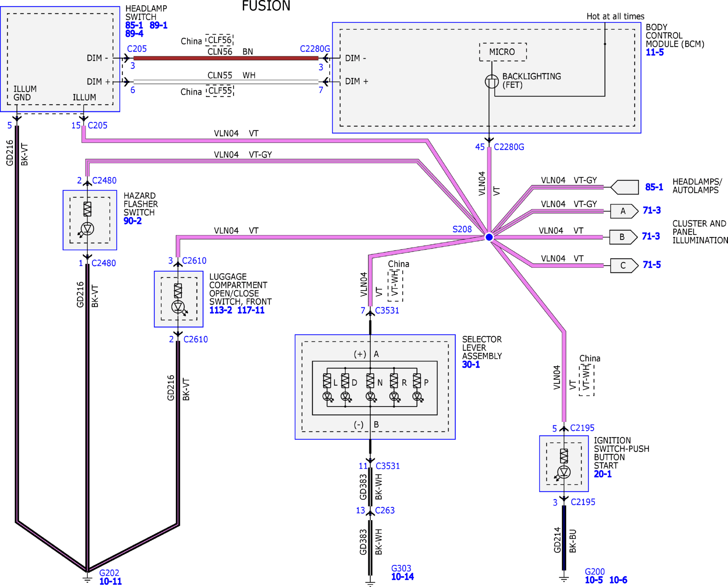Click the Luggage Compartment switch LED symbol
The height and width of the screenshot is (587, 728).
(178, 307)
